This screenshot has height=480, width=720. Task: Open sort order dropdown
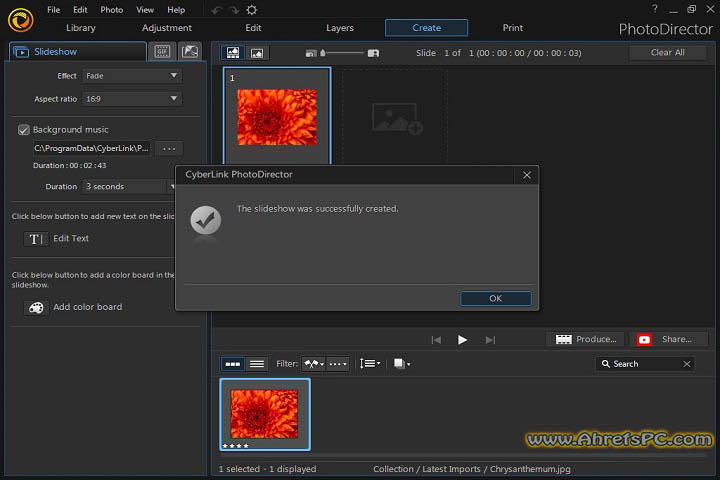coord(370,363)
